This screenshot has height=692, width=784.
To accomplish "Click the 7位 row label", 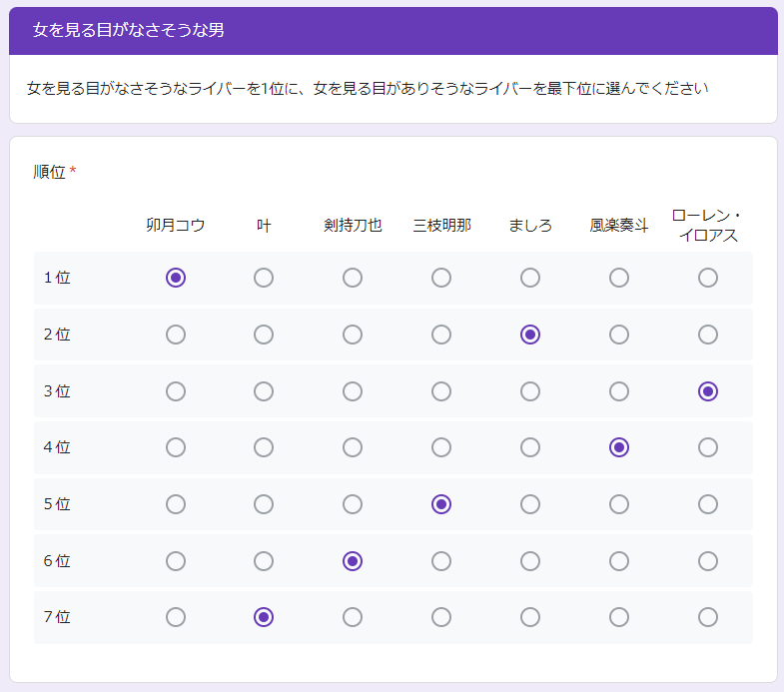I will [57, 617].
